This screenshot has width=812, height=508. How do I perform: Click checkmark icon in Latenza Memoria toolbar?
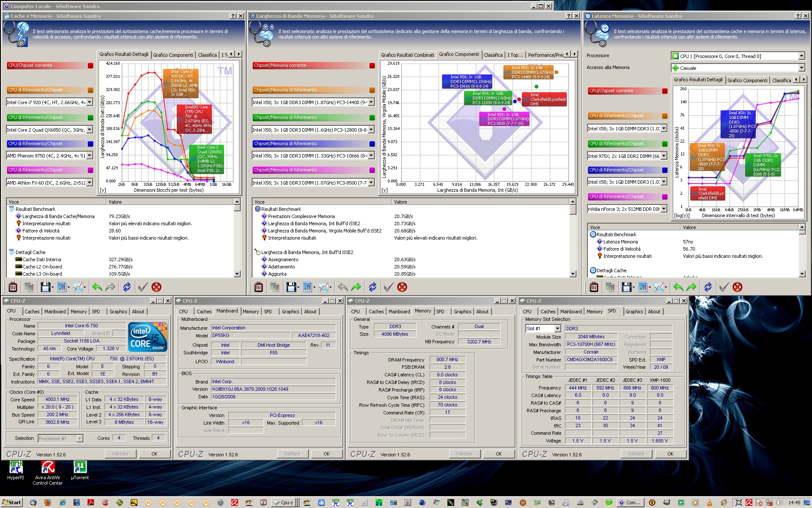point(724,287)
